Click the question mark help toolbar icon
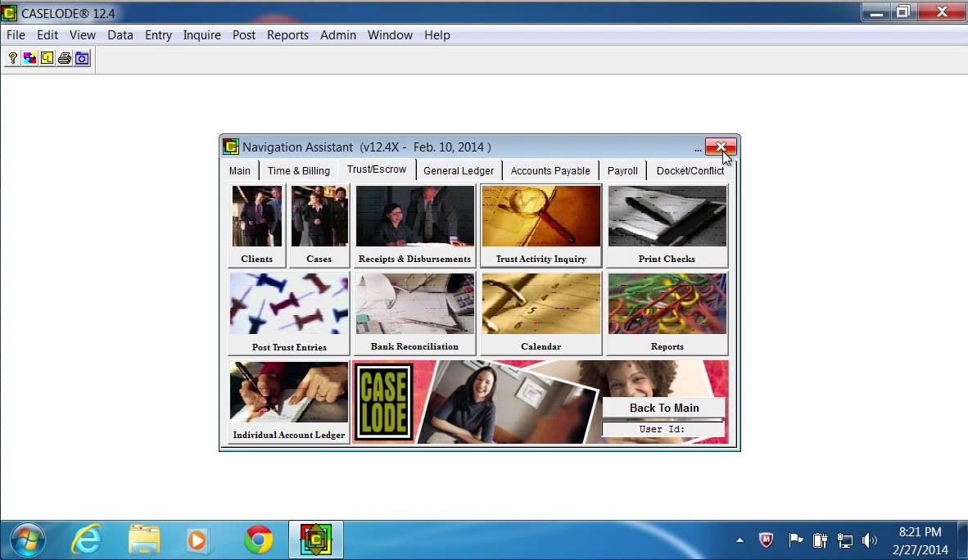 tap(12, 59)
